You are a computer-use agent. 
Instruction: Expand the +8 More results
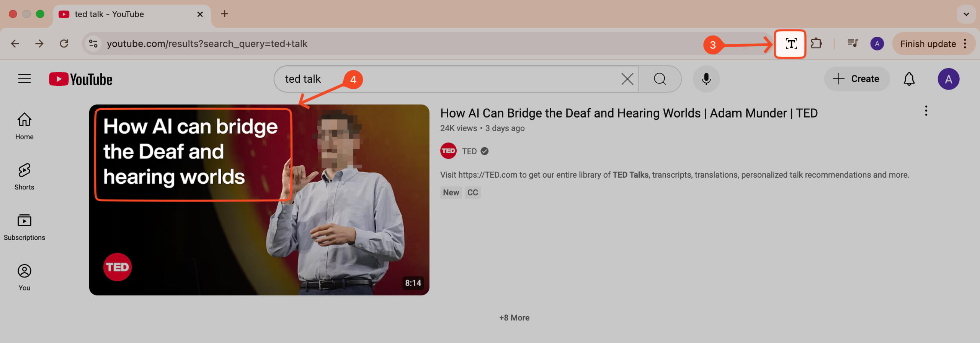click(x=514, y=318)
